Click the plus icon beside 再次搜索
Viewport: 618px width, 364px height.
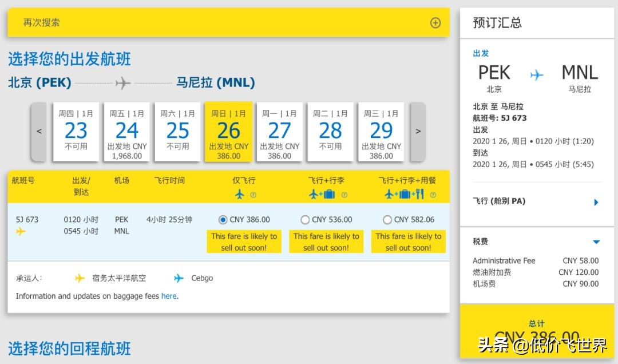[x=435, y=23]
